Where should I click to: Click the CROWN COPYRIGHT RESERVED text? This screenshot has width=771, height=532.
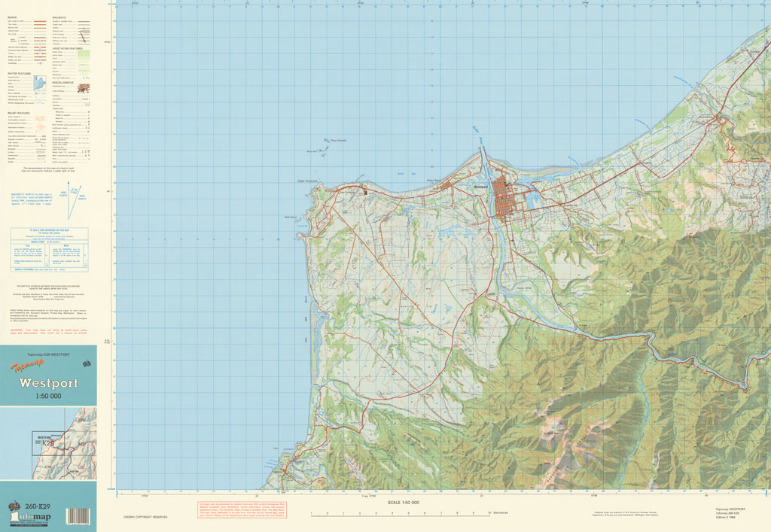[145, 517]
